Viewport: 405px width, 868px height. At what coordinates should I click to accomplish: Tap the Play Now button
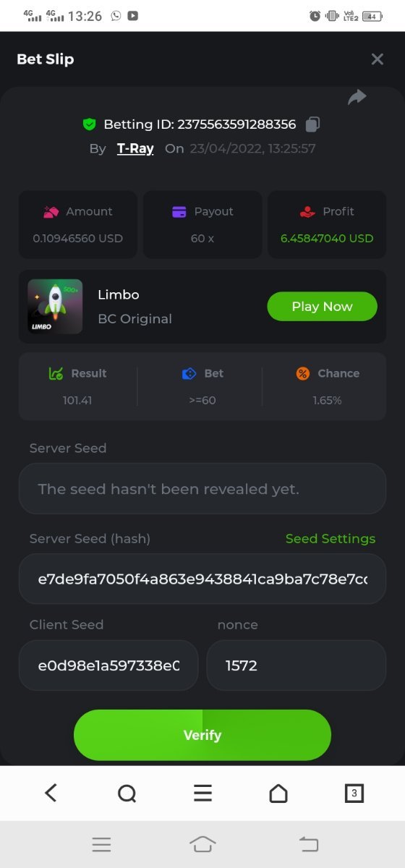coord(322,307)
